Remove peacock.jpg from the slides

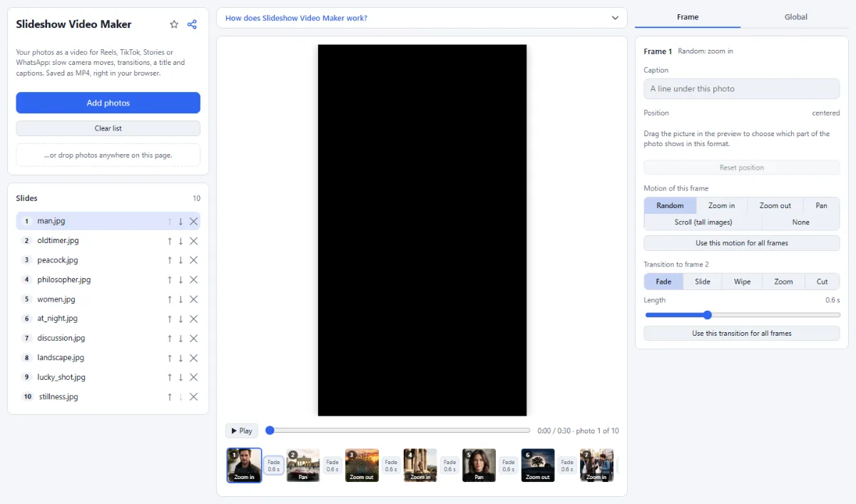point(193,260)
